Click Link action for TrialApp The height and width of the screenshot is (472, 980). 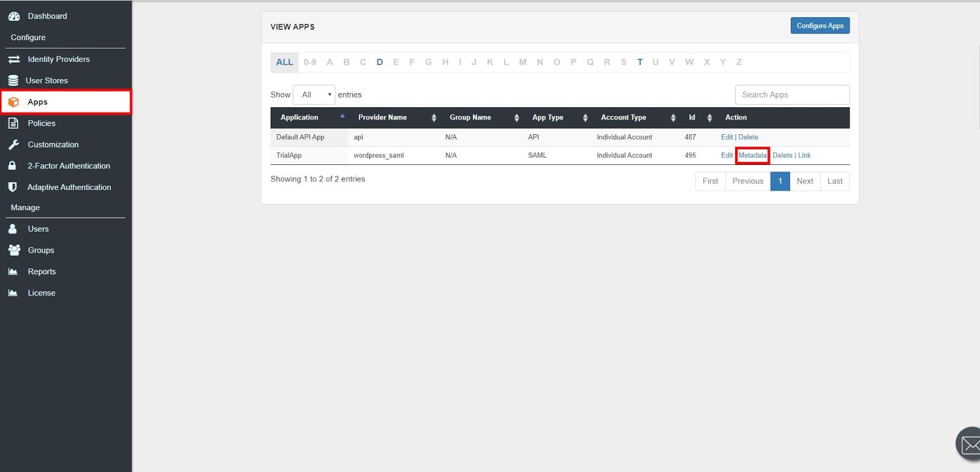click(x=804, y=156)
